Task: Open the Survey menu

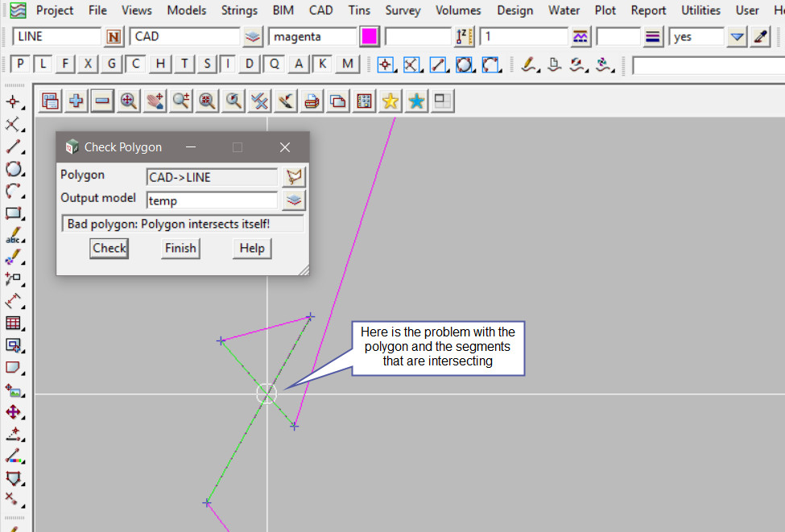Action: (x=403, y=10)
